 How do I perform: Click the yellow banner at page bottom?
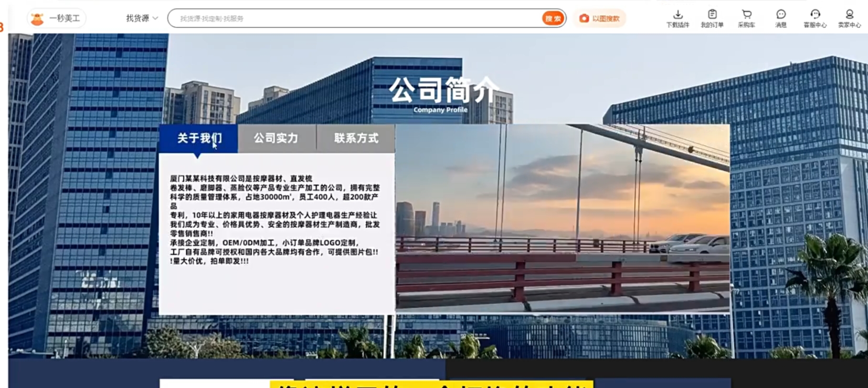[431, 384]
